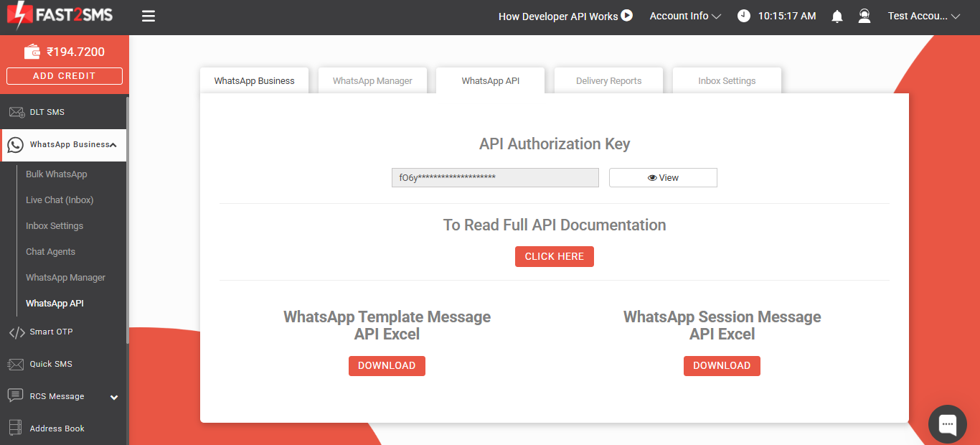Open the Delivery Reports tab

608,80
